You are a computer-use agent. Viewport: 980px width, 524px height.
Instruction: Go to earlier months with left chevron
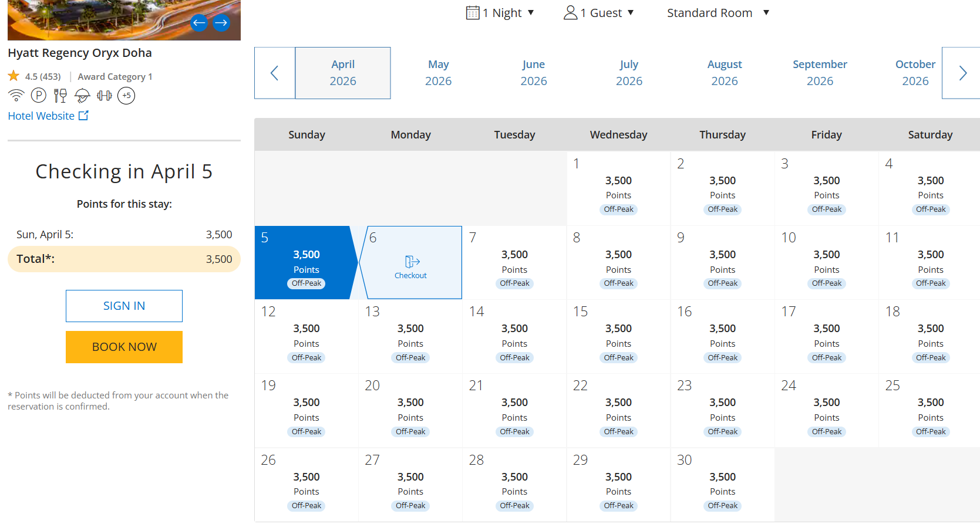coord(274,73)
